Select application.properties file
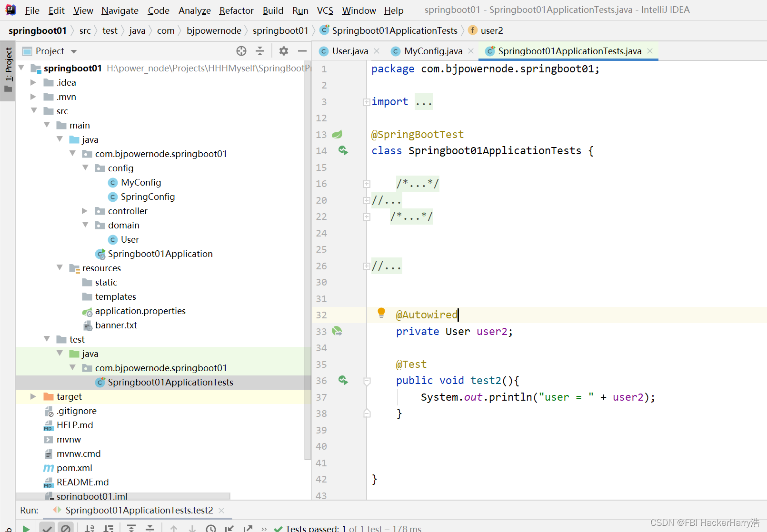767x532 pixels. 140,311
